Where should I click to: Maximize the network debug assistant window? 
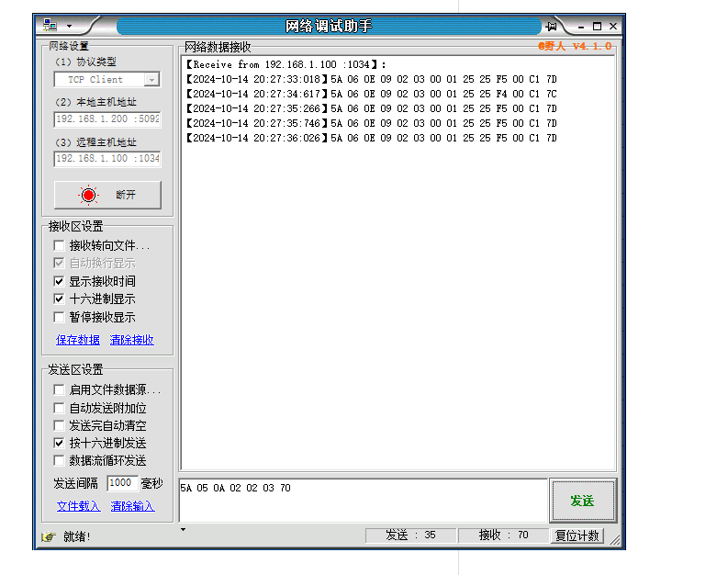pos(597,26)
